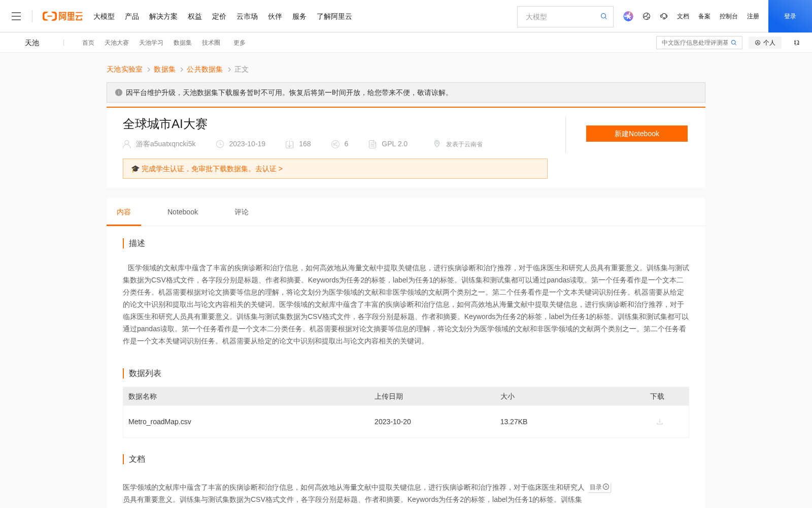Open the 大模型 menu

(104, 16)
